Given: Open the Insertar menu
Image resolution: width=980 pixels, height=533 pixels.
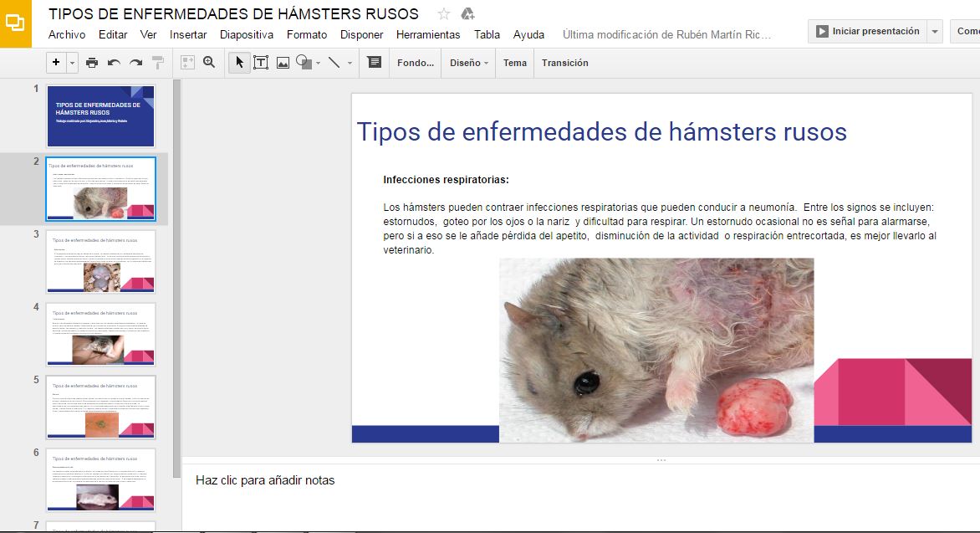Looking at the screenshot, I should click(x=188, y=34).
